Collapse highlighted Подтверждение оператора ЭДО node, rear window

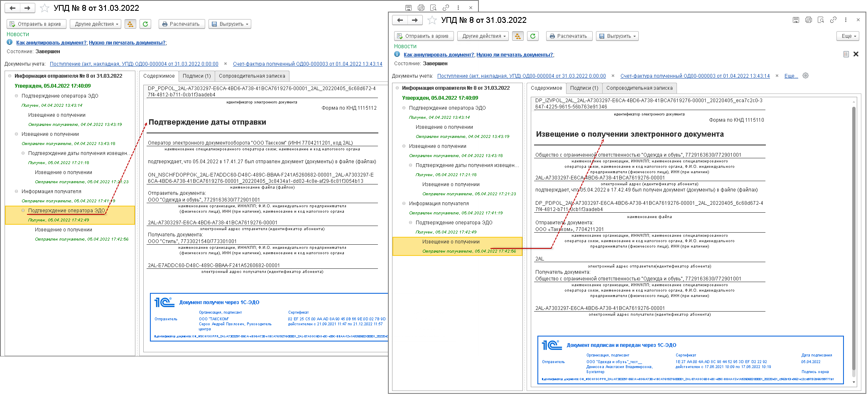[x=23, y=211]
